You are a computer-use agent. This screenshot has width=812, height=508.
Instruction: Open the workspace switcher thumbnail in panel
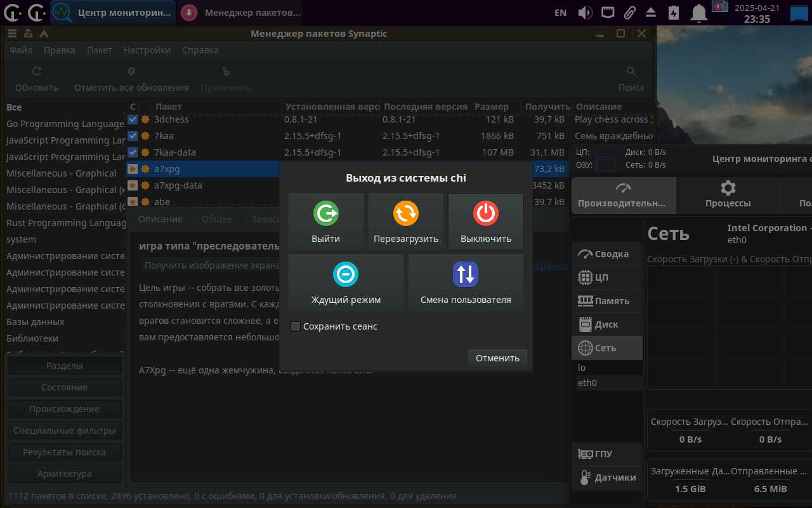[719, 7]
